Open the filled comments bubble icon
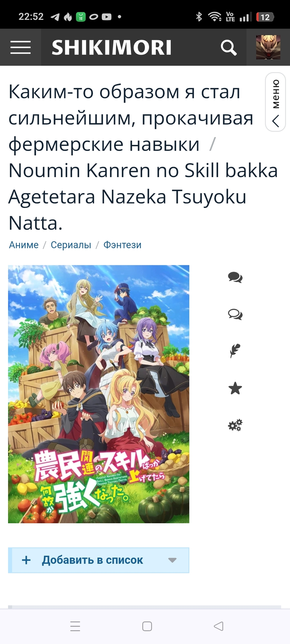This screenshot has height=644, width=290. (235, 277)
